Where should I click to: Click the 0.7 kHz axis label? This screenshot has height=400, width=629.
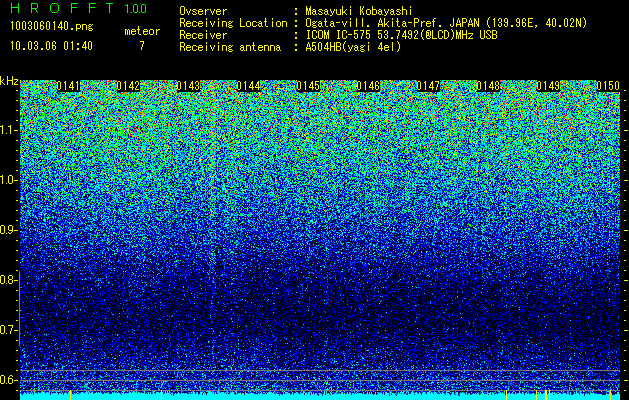point(8,330)
